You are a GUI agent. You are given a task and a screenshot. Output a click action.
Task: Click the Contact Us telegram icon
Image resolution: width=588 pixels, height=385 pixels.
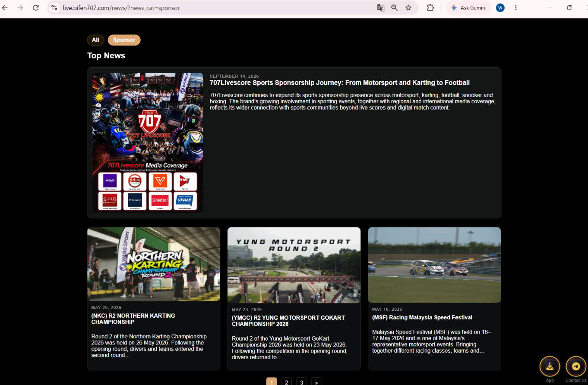tap(576, 366)
